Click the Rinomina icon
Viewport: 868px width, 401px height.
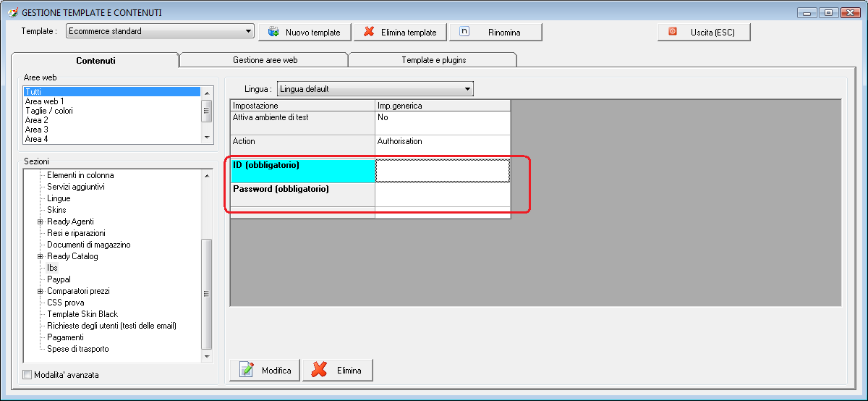(464, 31)
